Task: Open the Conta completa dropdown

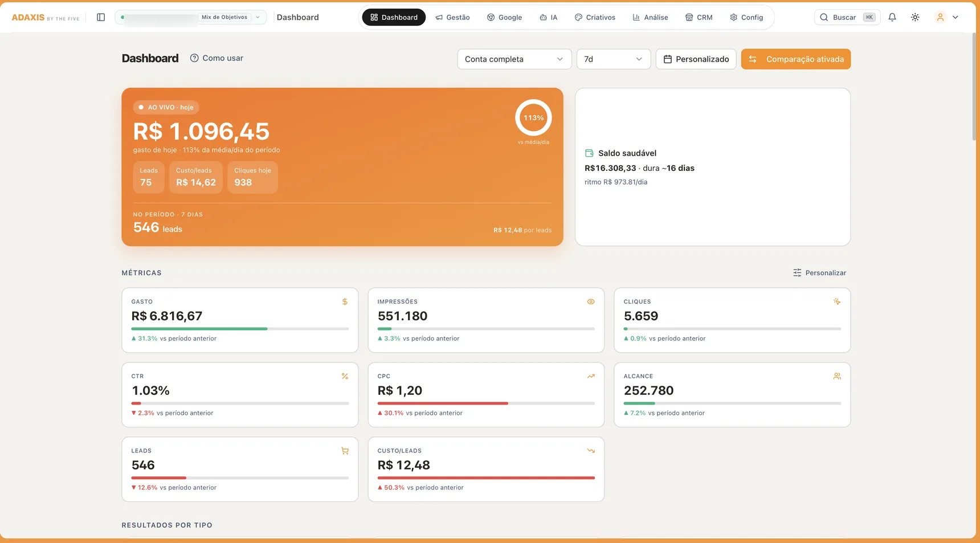Action: click(514, 59)
